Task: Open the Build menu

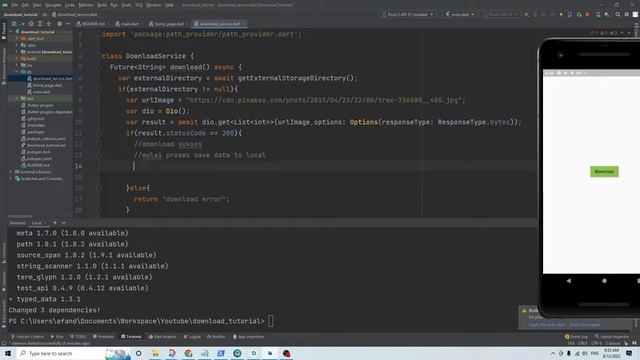Action: click(x=102, y=5)
